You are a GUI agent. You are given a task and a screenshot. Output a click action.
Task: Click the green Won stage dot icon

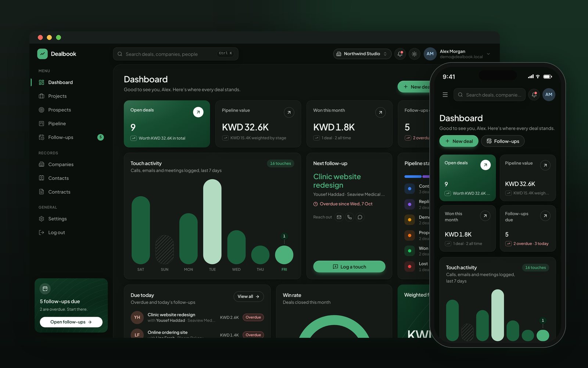pyautogui.click(x=409, y=251)
